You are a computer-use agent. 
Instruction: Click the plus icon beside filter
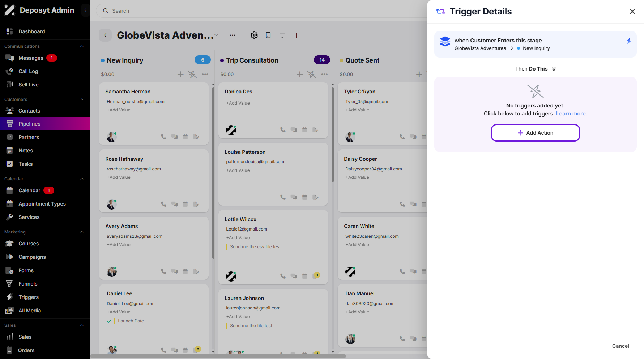[297, 35]
